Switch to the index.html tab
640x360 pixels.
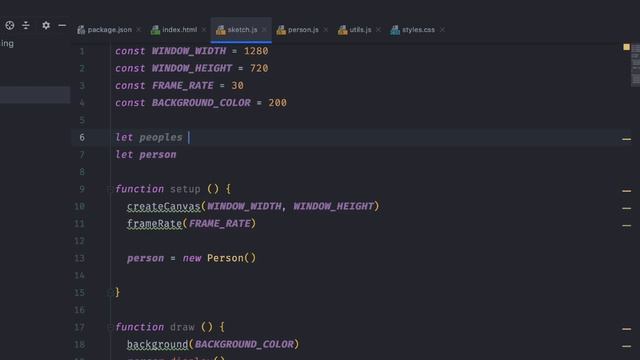pyautogui.click(x=180, y=30)
